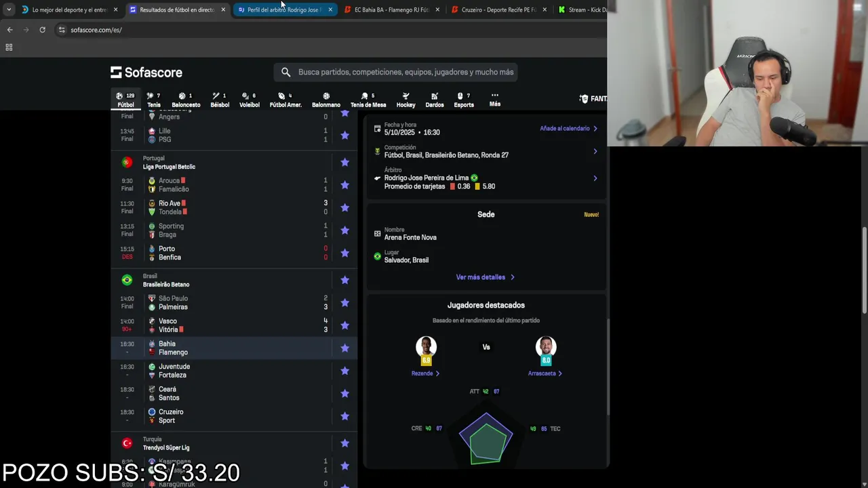This screenshot has height=488, width=868.
Task: Toggle favorite star for Cruzeiro vs Sport
Action: coord(344,416)
